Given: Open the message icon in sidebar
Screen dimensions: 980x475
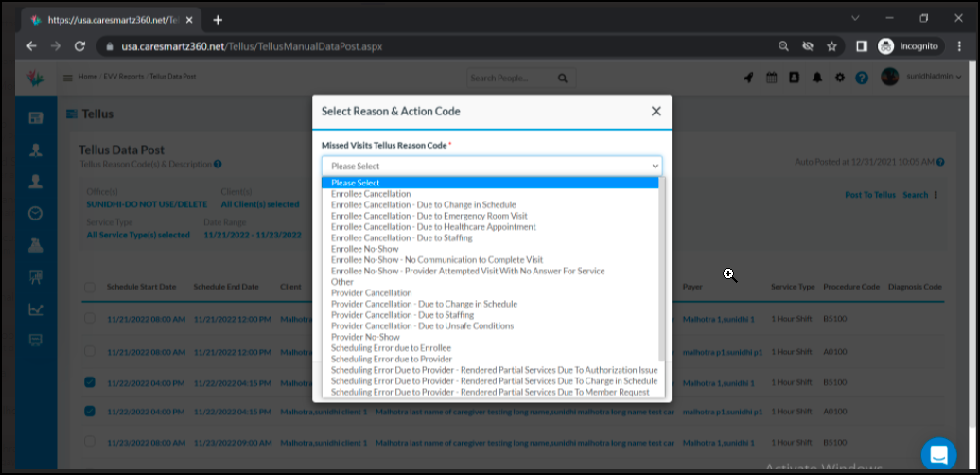Looking at the screenshot, I should [36, 340].
